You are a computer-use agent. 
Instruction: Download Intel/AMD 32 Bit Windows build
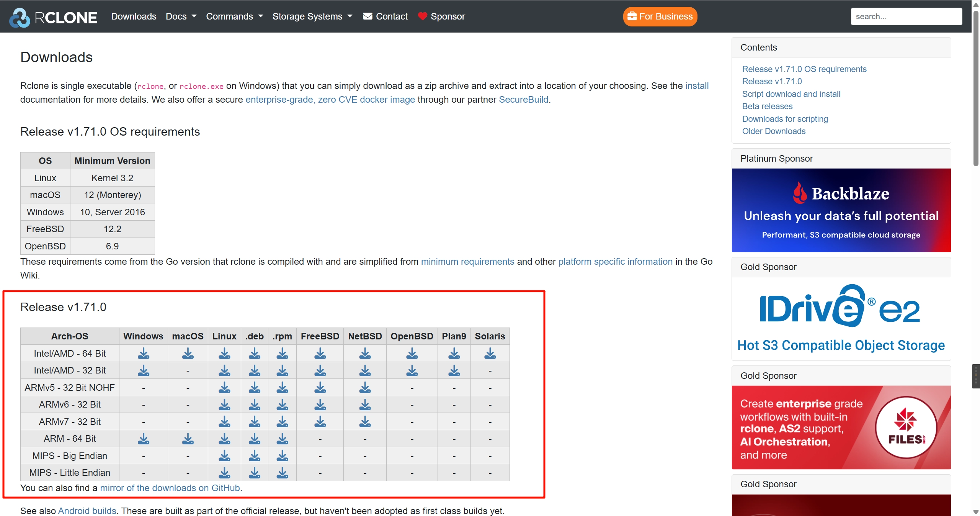(x=144, y=370)
